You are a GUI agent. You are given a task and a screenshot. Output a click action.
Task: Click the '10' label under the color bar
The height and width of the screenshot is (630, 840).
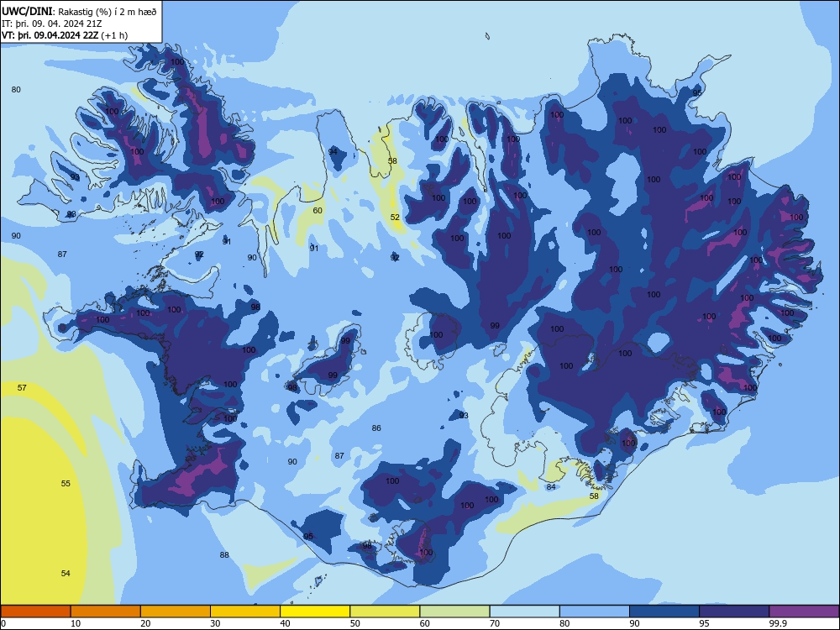pyautogui.click(x=76, y=623)
